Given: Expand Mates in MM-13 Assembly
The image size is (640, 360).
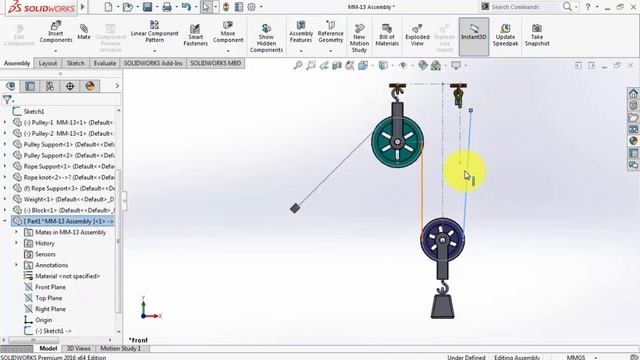Looking at the screenshot, I should 16,232.
